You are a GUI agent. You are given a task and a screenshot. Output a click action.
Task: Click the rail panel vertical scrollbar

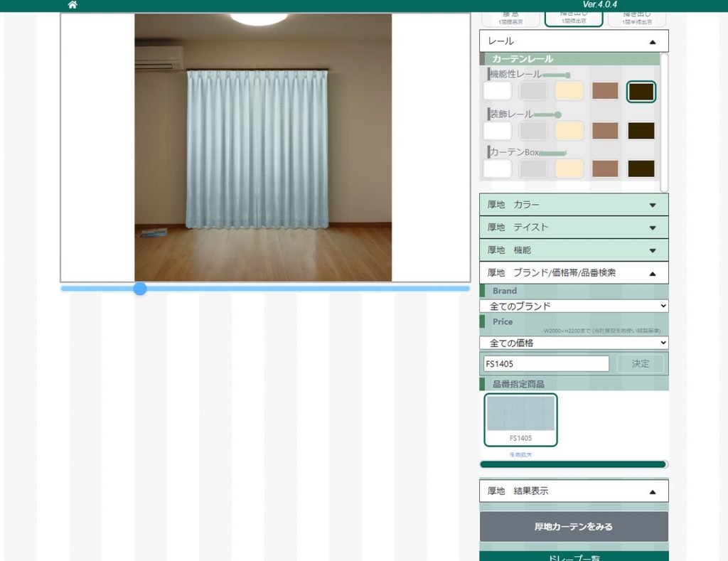[664, 122]
